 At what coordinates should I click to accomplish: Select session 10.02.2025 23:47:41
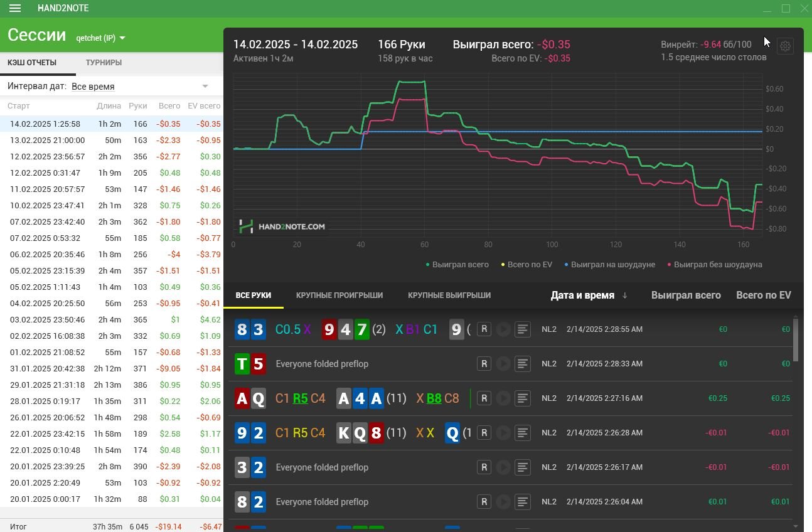coord(112,206)
